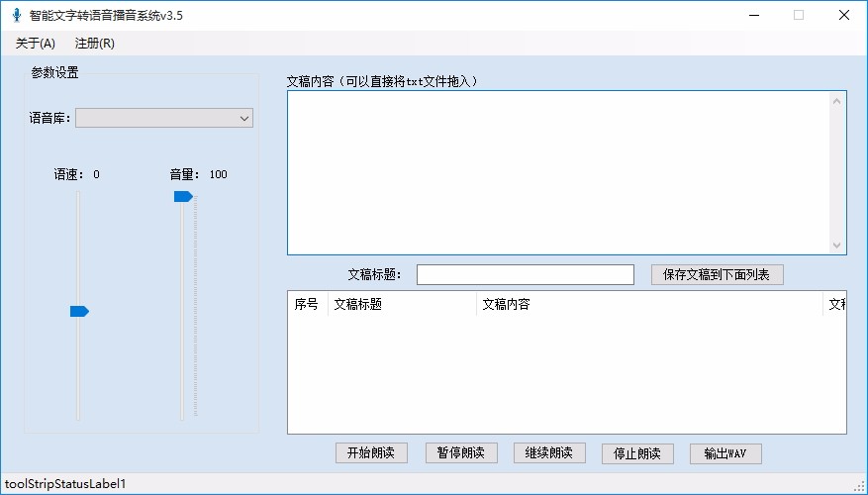This screenshot has width=868, height=495.
Task: Click the 序号 column header
Action: 308,304
